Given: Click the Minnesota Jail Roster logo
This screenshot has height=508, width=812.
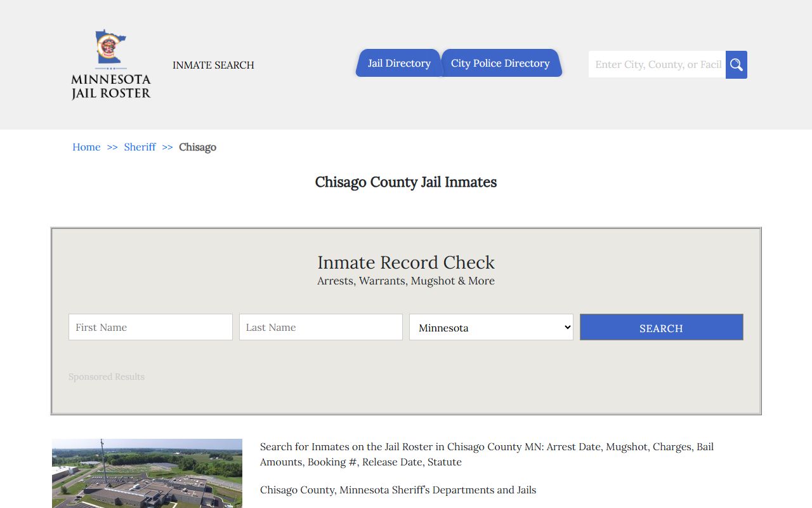Looking at the screenshot, I should [x=111, y=64].
